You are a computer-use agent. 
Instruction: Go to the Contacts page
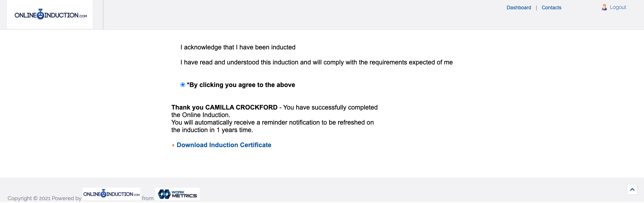(551, 8)
